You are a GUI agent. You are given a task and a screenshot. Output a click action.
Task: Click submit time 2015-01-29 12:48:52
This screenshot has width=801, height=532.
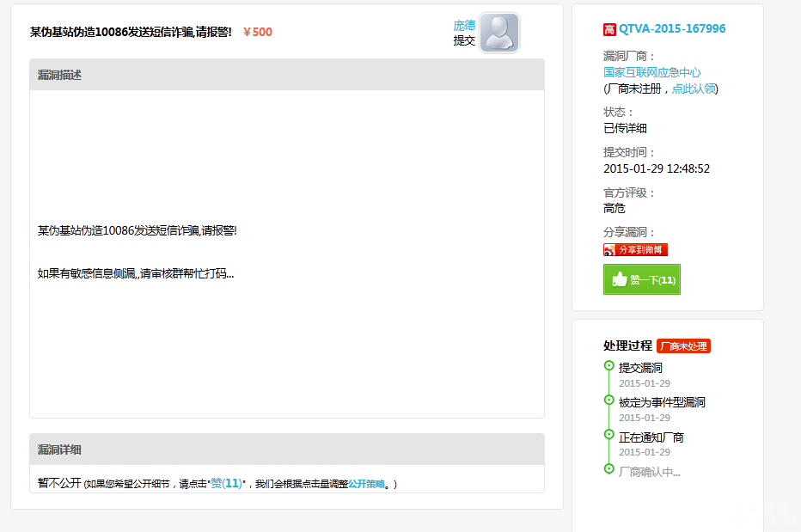657,168
